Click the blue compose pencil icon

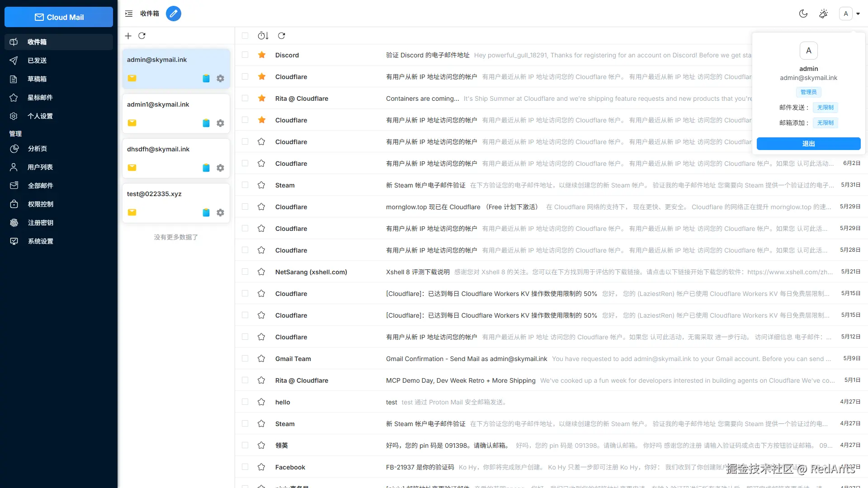174,14
